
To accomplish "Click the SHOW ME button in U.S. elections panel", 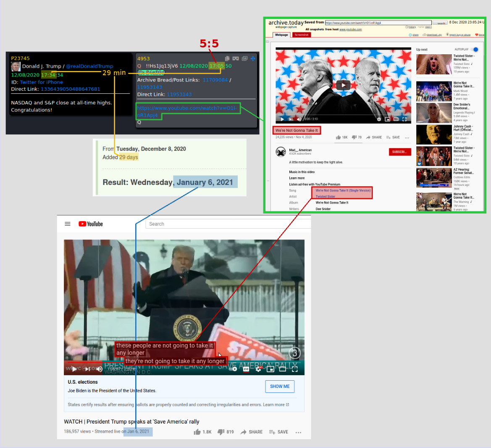I will click(x=280, y=386).
